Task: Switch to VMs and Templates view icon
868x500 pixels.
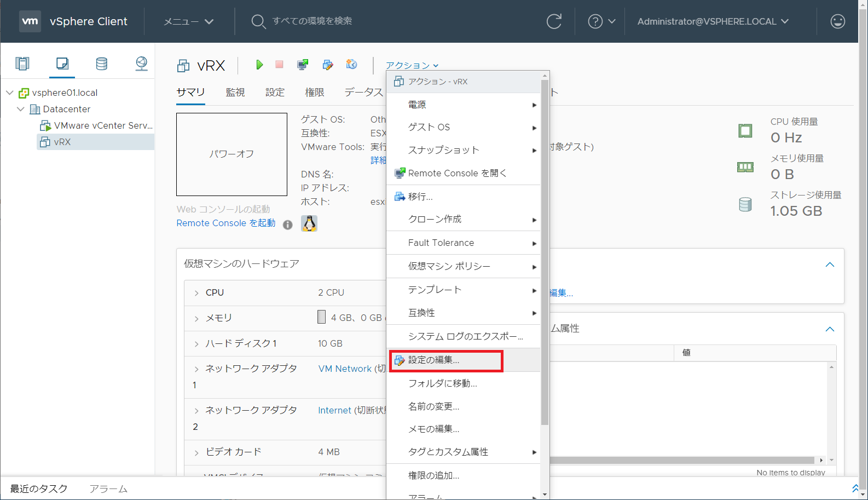Action: [x=62, y=64]
